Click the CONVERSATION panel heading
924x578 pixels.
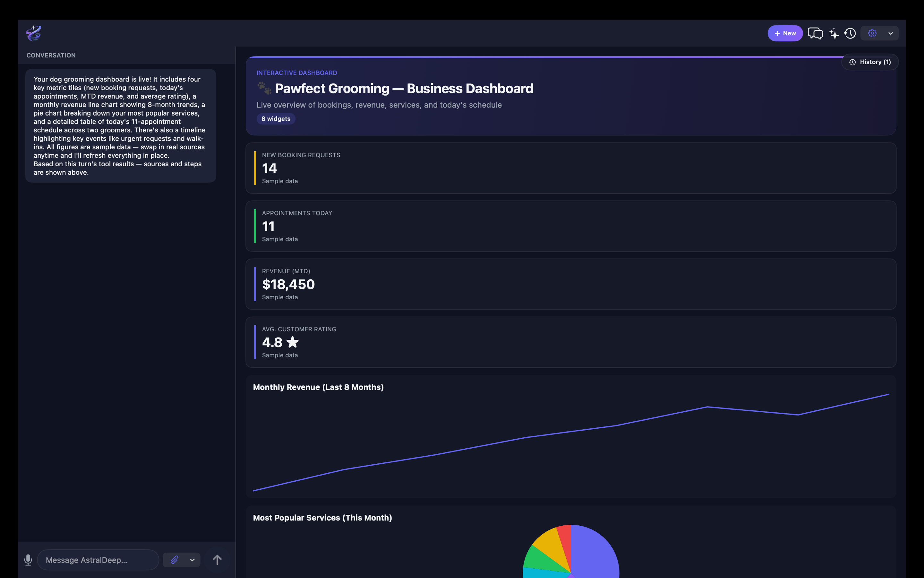[x=51, y=56]
